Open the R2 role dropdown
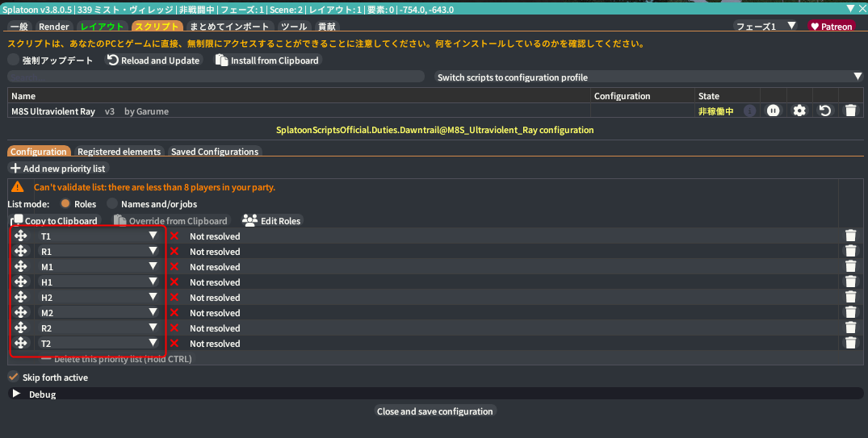Image resolution: width=868 pixels, height=438 pixels. 98,328
